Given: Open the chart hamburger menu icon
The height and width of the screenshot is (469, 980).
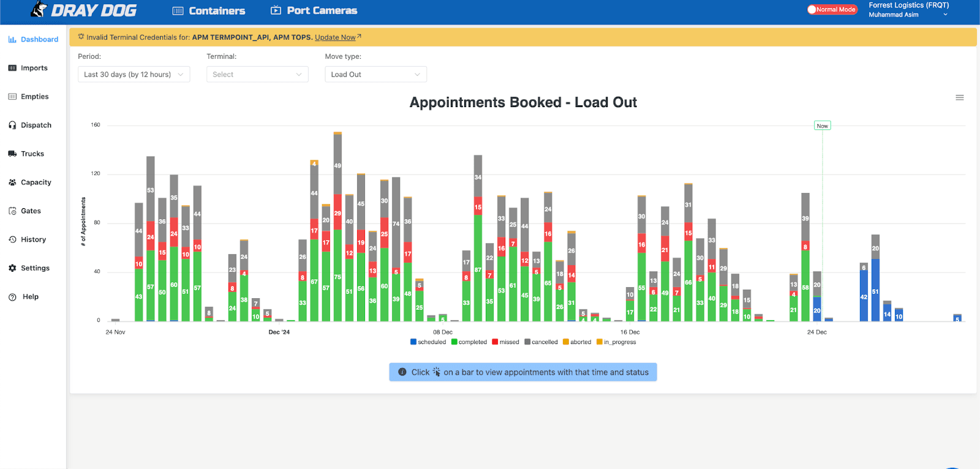Looking at the screenshot, I should pyautogui.click(x=959, y=97).
